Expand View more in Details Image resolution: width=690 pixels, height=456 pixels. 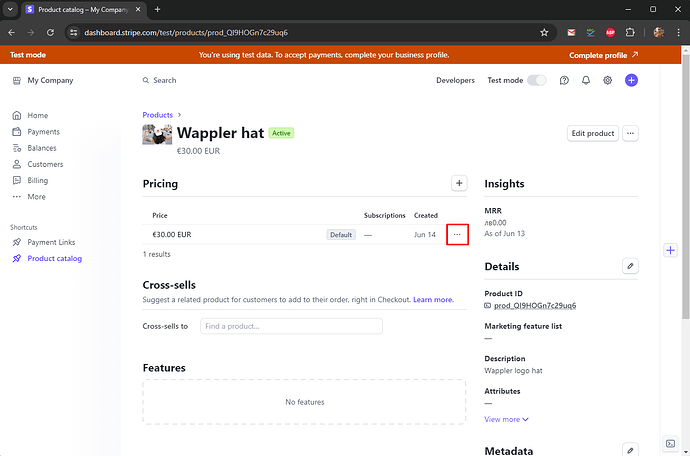tap(506, 419)
